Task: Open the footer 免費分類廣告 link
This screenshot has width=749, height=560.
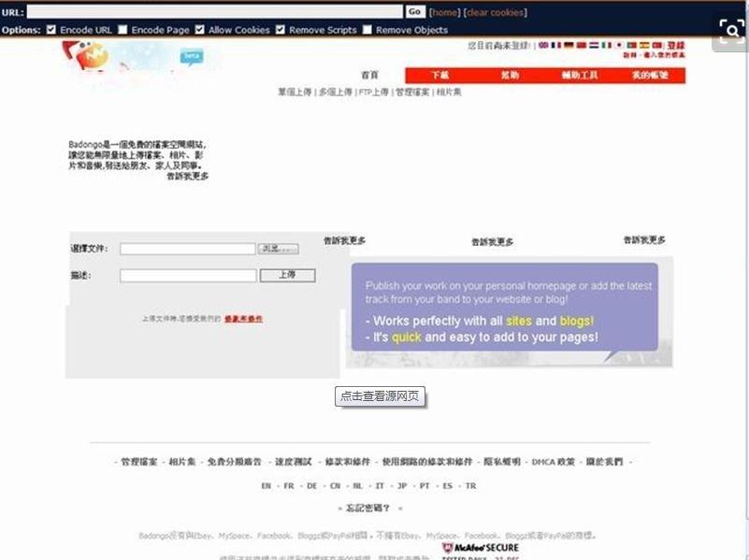Action: click(234, 462)
